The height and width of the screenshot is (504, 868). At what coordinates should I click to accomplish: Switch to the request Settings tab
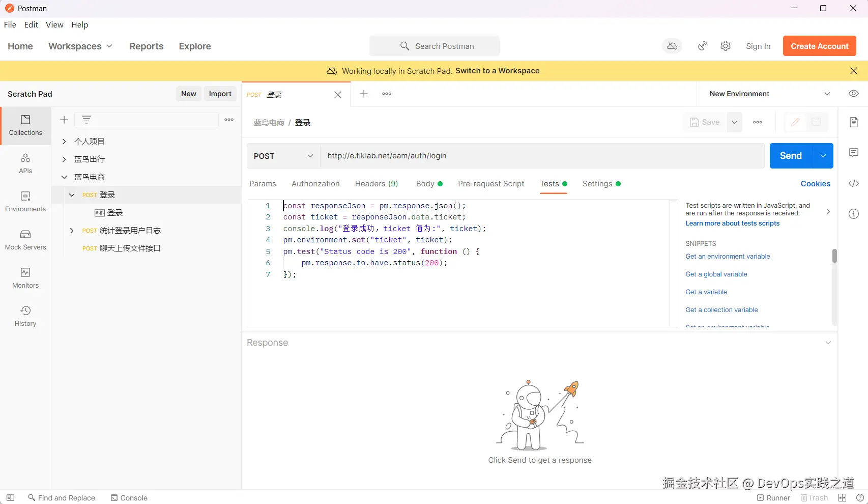(x=601, y=184)
